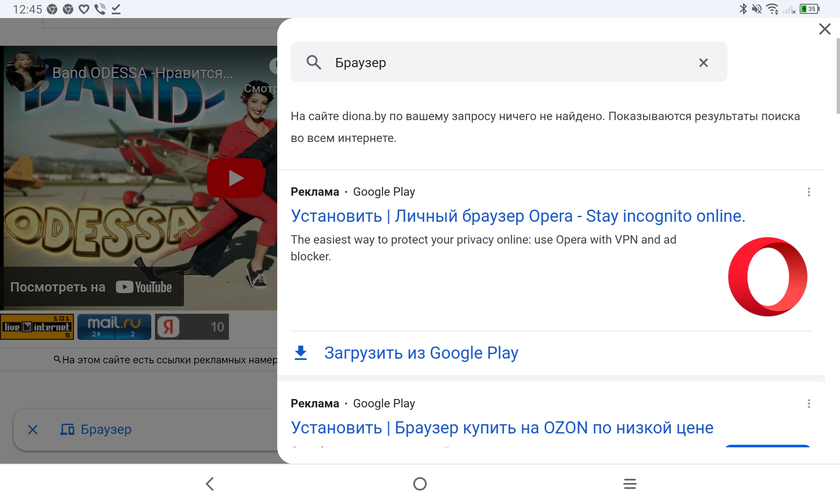Dismiss the Браузер chip with X

(x=33, y=429)
